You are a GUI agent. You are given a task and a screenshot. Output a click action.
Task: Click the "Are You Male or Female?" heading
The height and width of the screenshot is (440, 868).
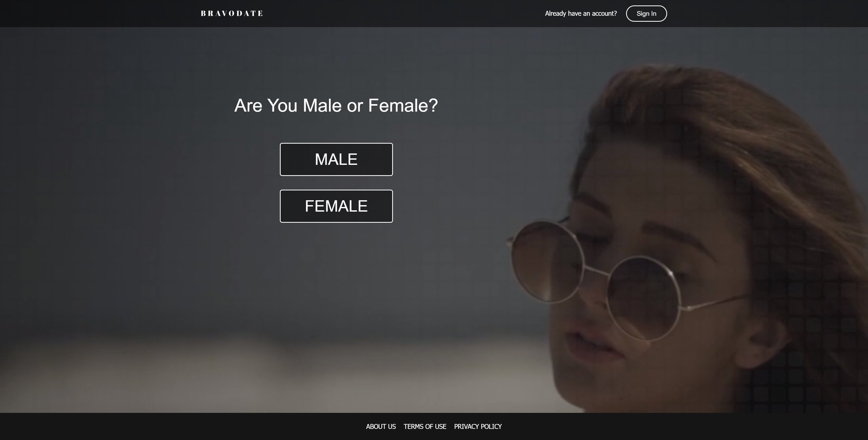point(336,105)
